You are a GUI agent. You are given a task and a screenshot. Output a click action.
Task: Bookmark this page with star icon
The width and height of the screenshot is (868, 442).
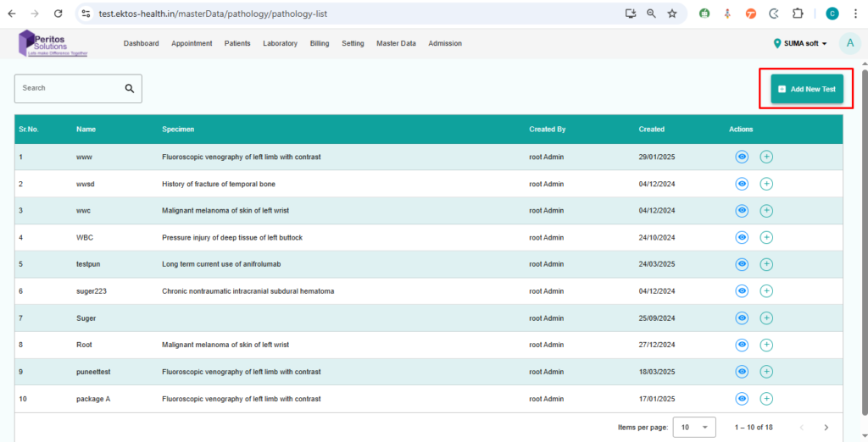click(672, 14)
